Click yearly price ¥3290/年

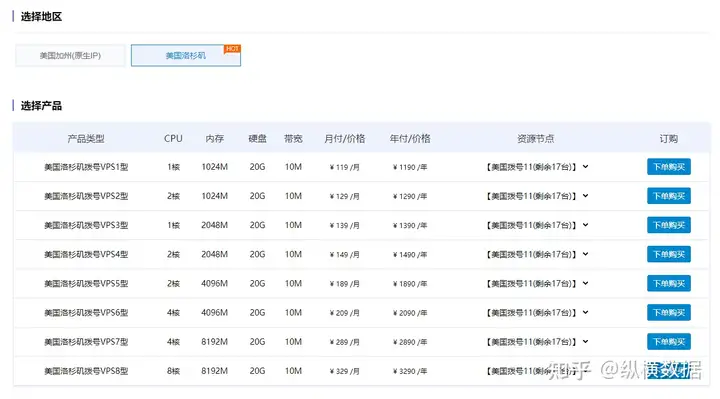point(410,371)
